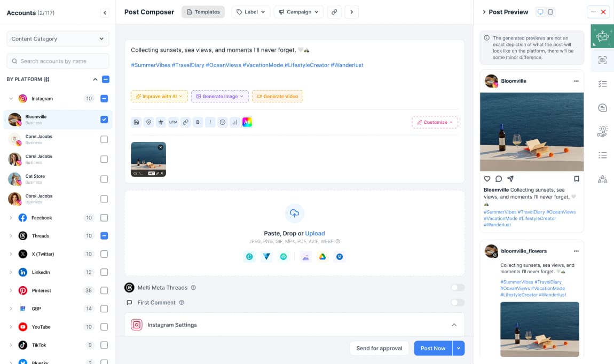
Task: Open the attached ocean image thumbnail
Action: point(148,159)
